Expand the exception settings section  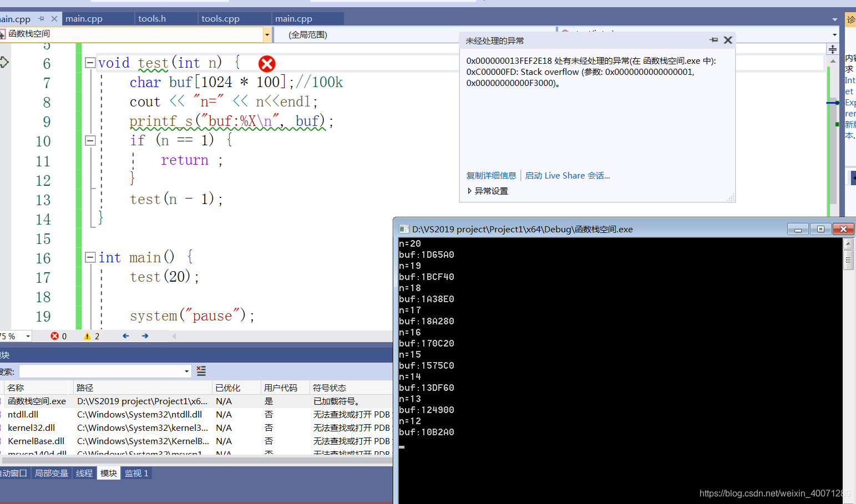pos(469,191)
